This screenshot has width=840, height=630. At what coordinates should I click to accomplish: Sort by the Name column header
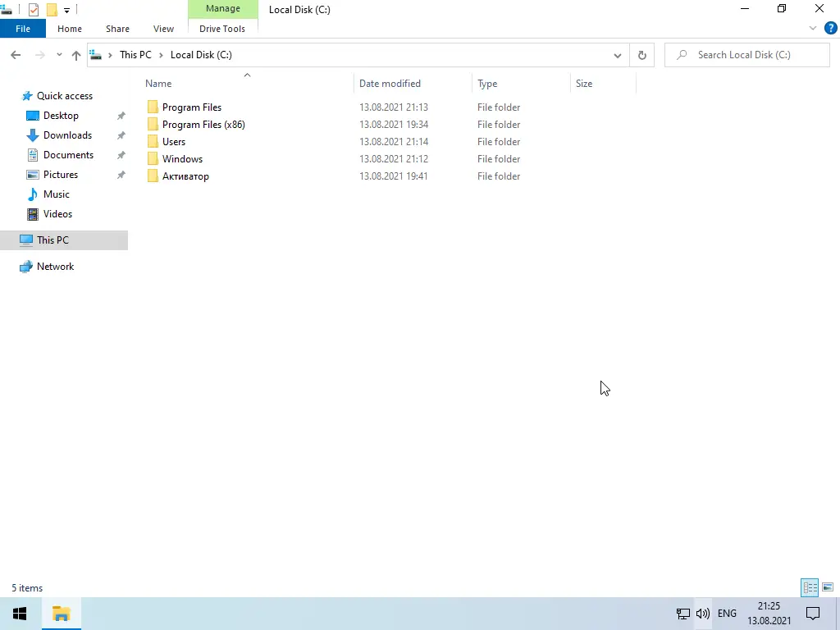coord(247,84)
